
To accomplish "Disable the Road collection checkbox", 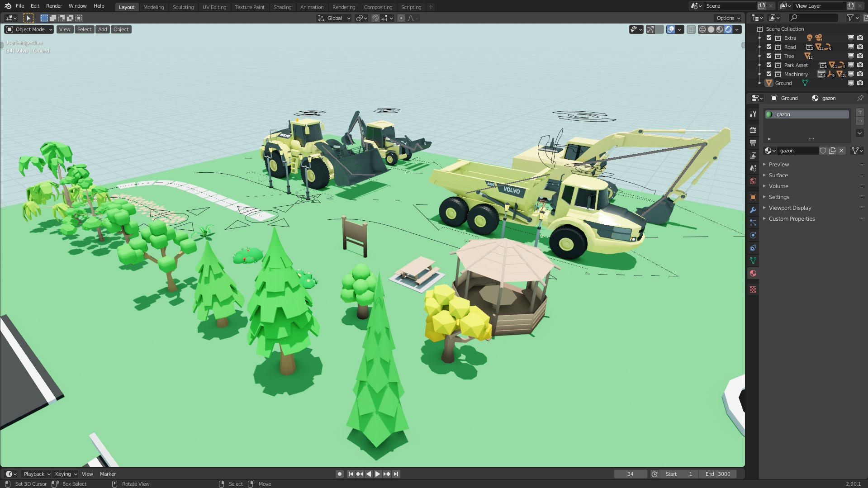I will pos(769,47).
